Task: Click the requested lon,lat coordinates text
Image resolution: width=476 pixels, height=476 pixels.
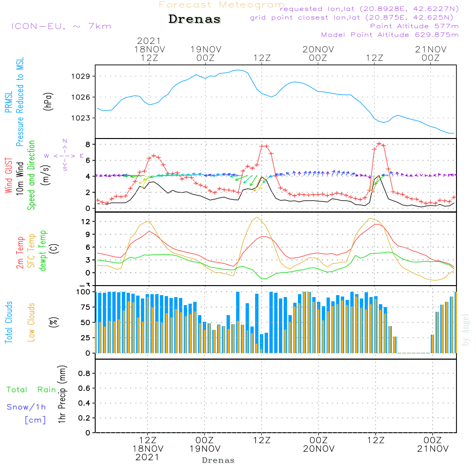Action: tap(369, 9)
